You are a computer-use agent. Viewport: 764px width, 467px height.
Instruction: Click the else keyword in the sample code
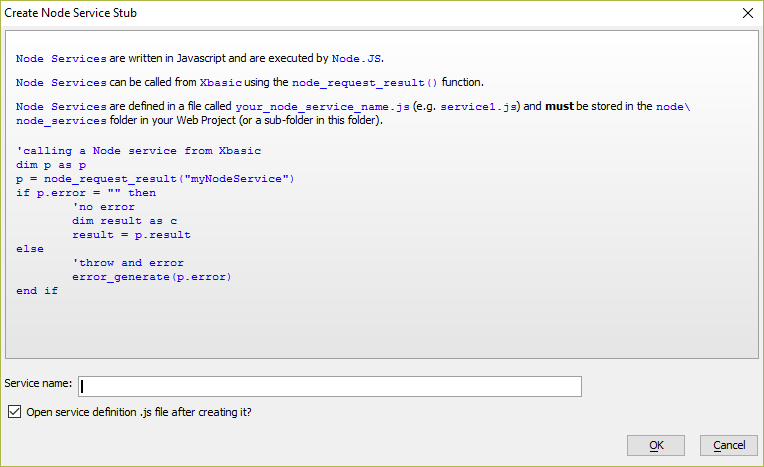point(30,249)
